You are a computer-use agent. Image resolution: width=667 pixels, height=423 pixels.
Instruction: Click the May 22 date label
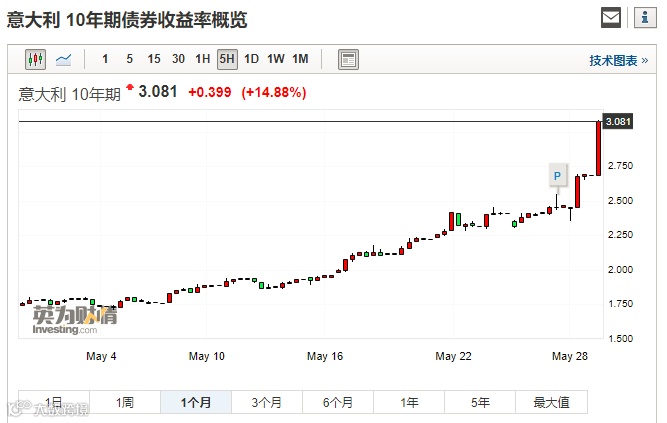pyautogui.click(x=453, y=356)
